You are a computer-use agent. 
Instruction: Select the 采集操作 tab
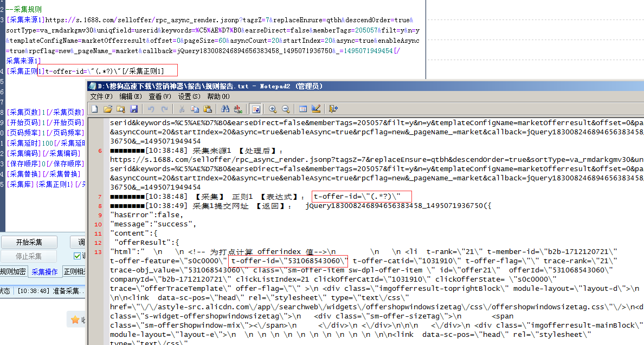click(44, 272)
